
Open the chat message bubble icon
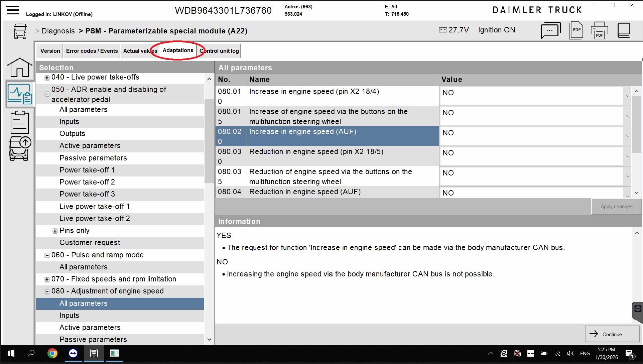click(550, 31)
